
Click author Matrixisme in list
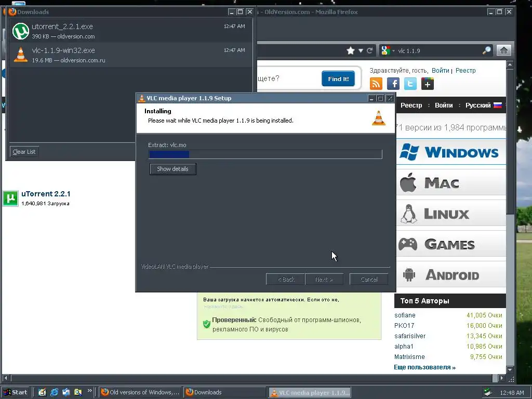tap(409, 357)
